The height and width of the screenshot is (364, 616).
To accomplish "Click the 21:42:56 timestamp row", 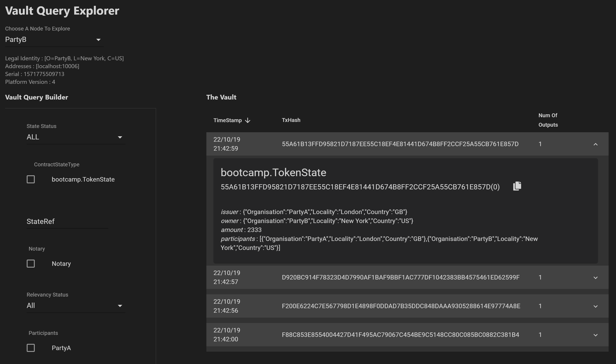I will click(x=226, y=306).
